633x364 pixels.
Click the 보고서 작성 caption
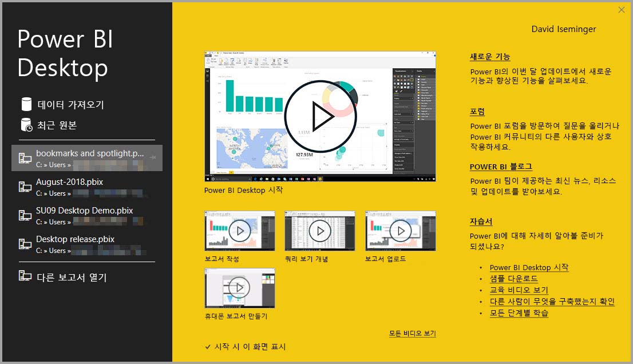click(221, 259)
